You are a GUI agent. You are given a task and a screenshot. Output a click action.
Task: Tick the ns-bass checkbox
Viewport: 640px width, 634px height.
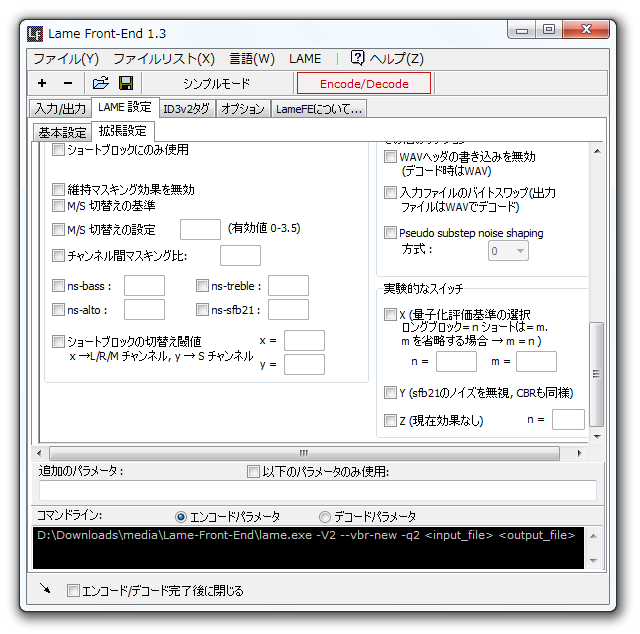point(58,285)
